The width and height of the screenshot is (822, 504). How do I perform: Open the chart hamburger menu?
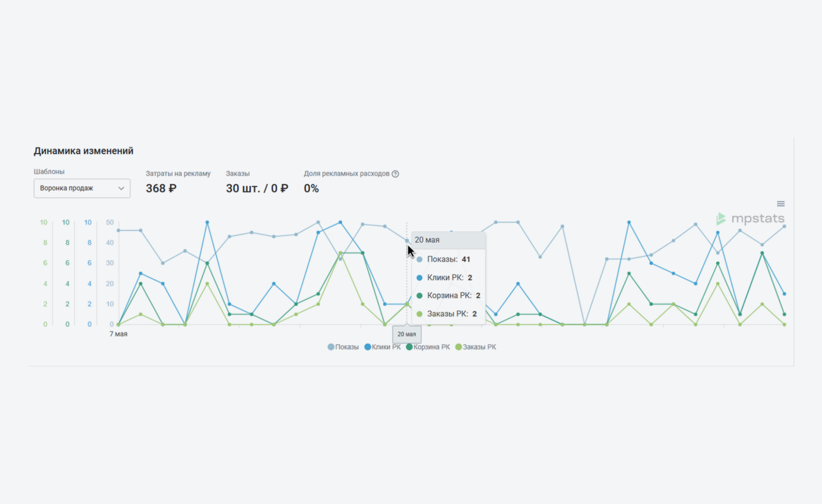[x=781, y=204]
